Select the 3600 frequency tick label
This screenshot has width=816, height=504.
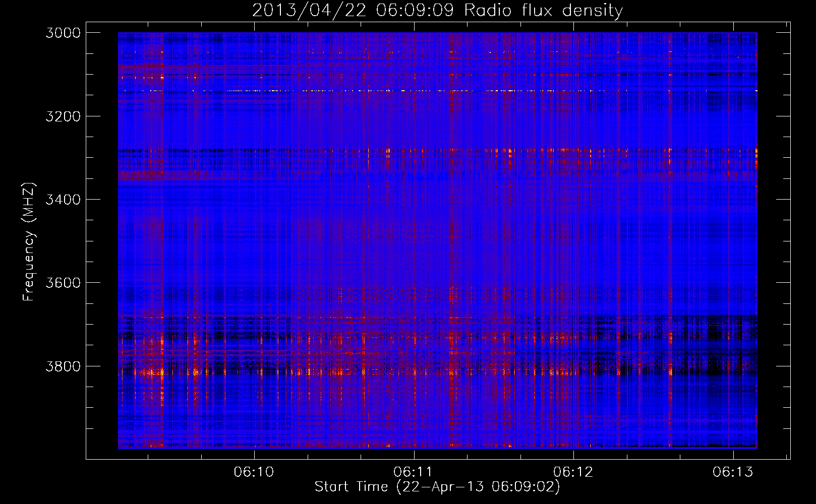(x=63, y=283)
